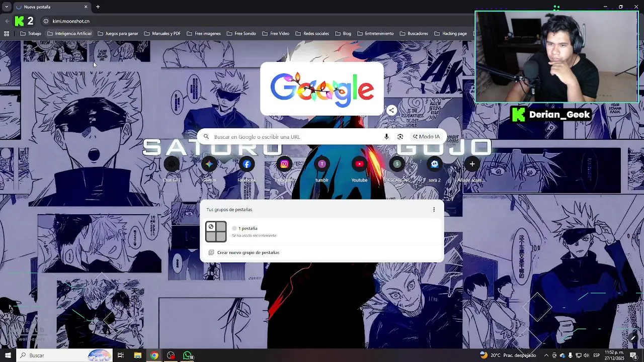Open the weather widget 20°C Prac. despejado
644x362 pixels.
point(508,355)
